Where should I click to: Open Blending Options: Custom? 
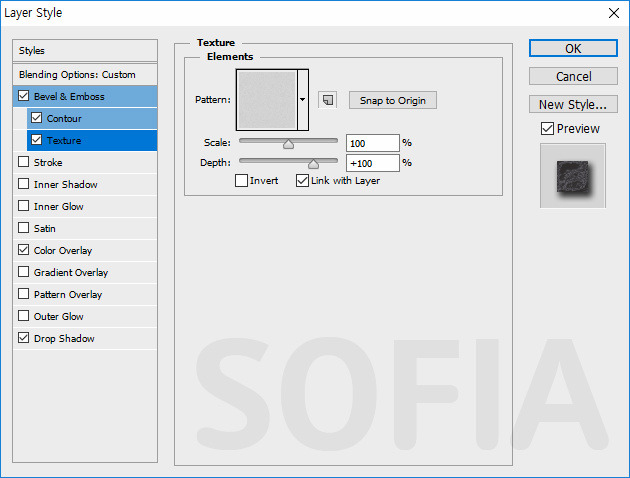[x=85, y=75]
